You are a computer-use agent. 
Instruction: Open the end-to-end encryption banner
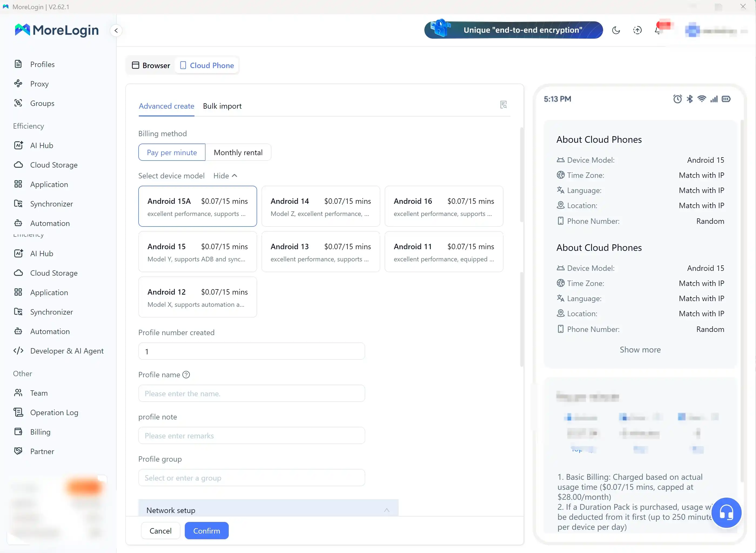[x=513, y=30]
